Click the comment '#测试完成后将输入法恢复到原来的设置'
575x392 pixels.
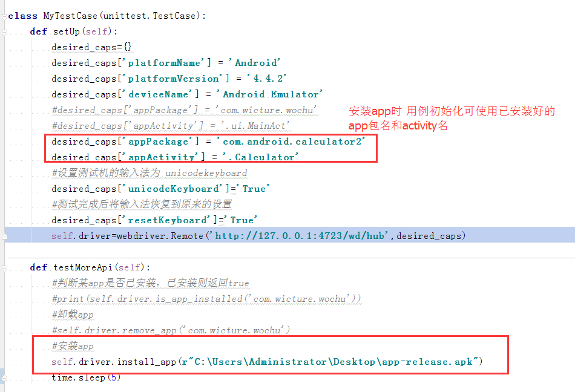click(142, 204)
